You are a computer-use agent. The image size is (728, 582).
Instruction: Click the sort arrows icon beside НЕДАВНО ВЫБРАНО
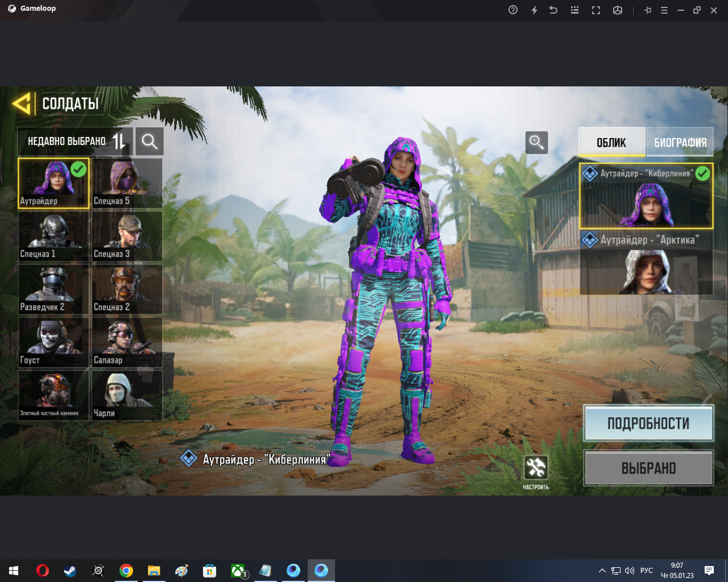(x=119, y=142)
